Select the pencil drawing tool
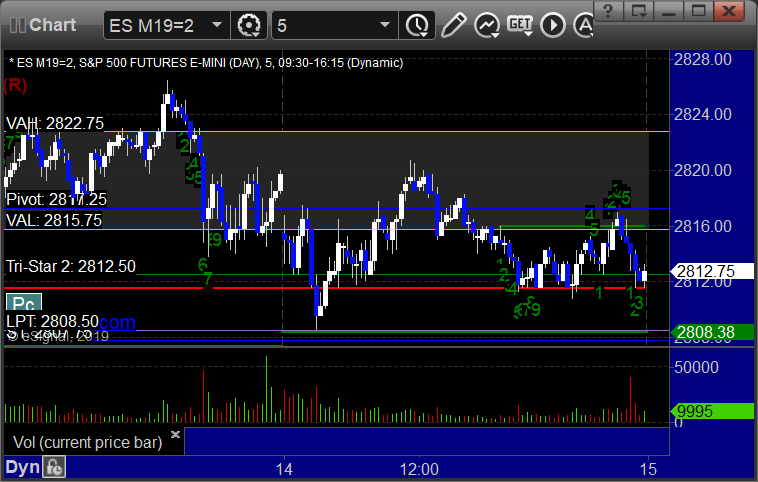Viewport: 758px width, 482px height. pos(453,24)
